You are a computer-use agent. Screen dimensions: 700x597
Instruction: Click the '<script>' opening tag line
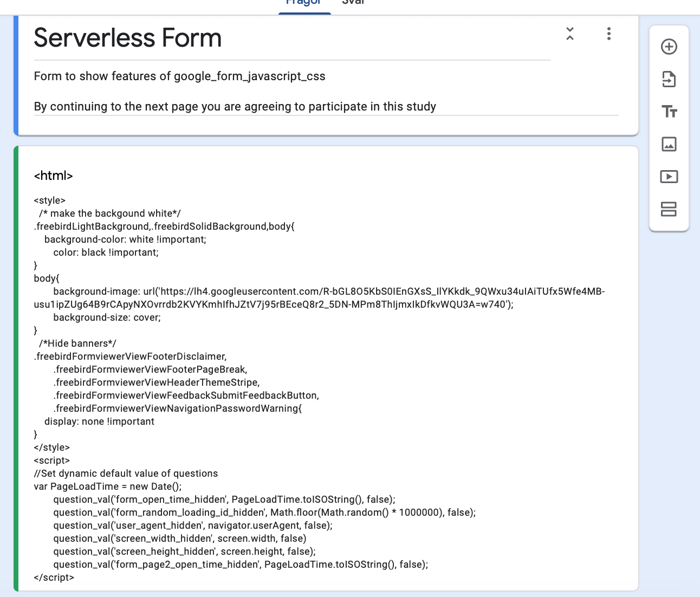coord(52,460)
